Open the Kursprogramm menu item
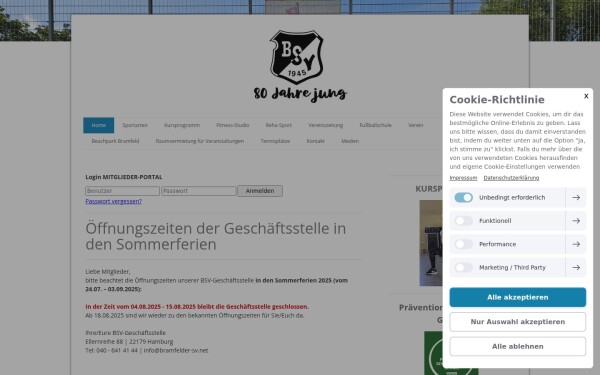The width and height of the screenshot is (600, 375). [182, 125]
